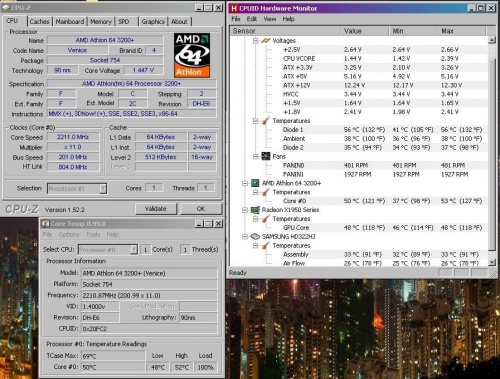Click thermometer icon under SAMSUNG HD322HJ
500x379 pixels.
(266, 245)
